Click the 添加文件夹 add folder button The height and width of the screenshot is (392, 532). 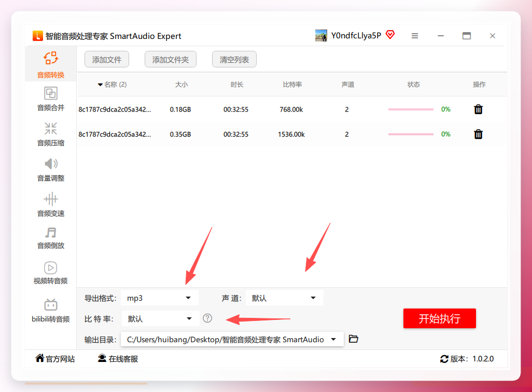click(x=170, y=60)
